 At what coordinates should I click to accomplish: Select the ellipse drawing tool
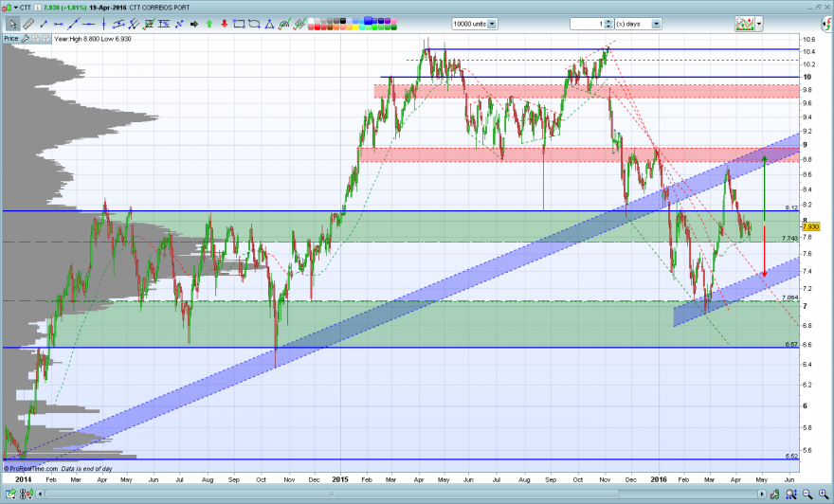coord(254,24)
